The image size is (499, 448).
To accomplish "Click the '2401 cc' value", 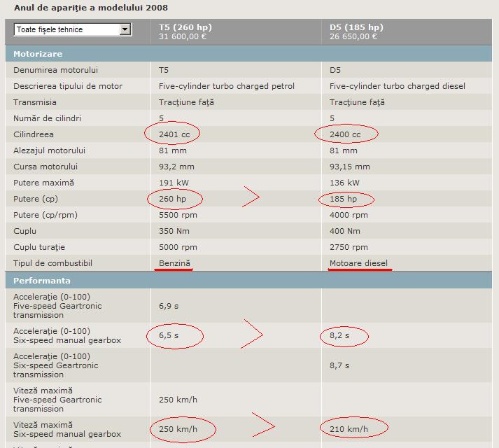I will 174,134.
